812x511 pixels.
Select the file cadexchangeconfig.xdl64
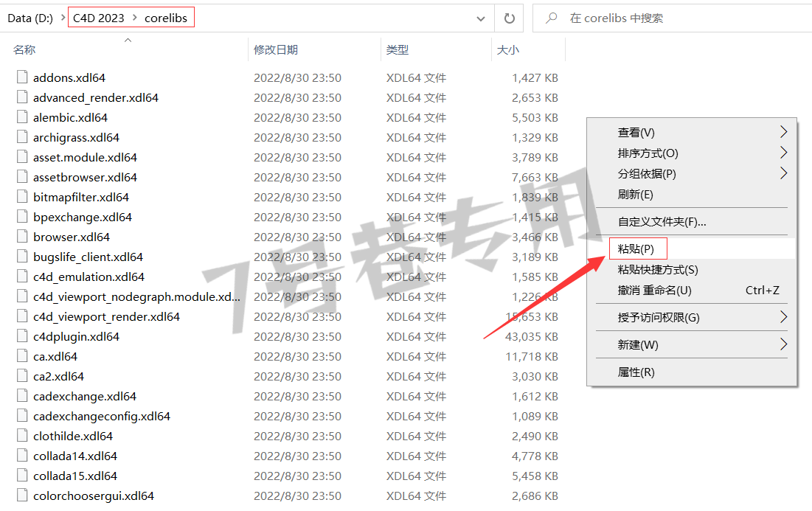[102, 416]
